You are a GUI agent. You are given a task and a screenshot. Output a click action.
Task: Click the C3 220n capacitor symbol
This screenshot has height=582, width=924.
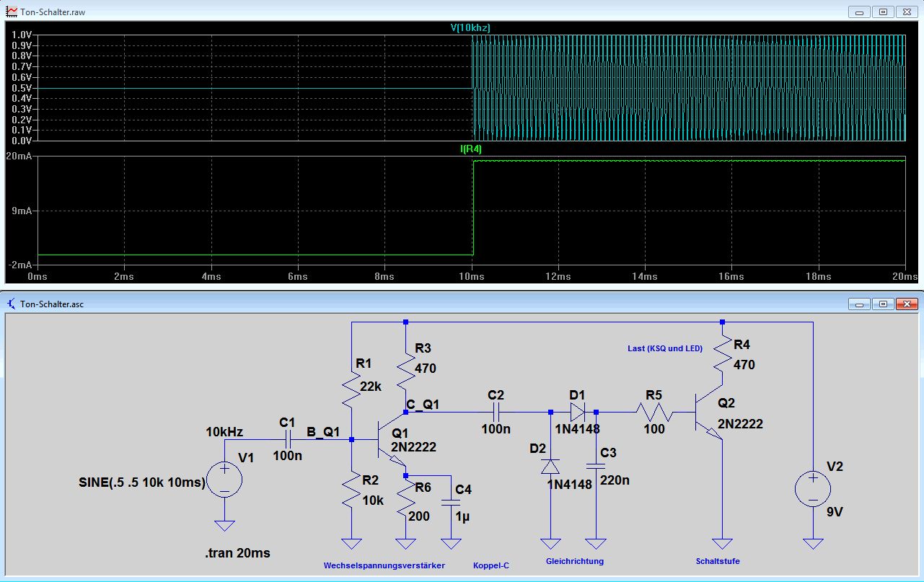[x=596, y=467]
